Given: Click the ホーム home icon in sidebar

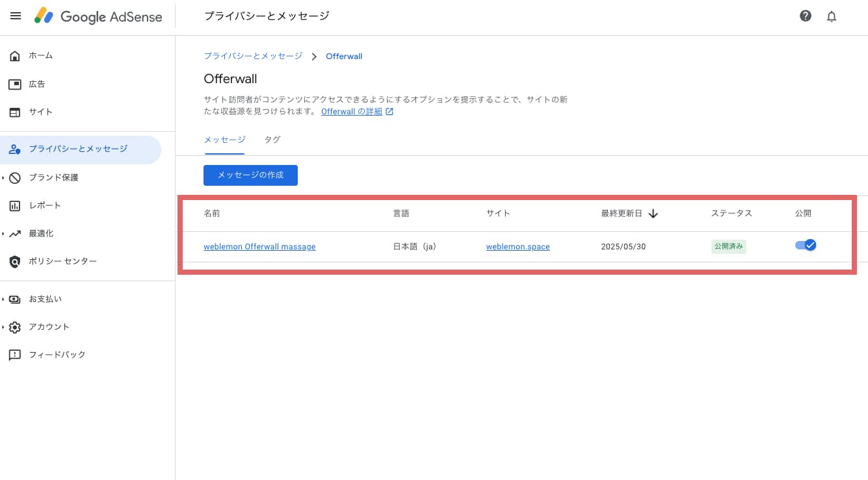Looking at the screenshot, I should tap(15, 56).
